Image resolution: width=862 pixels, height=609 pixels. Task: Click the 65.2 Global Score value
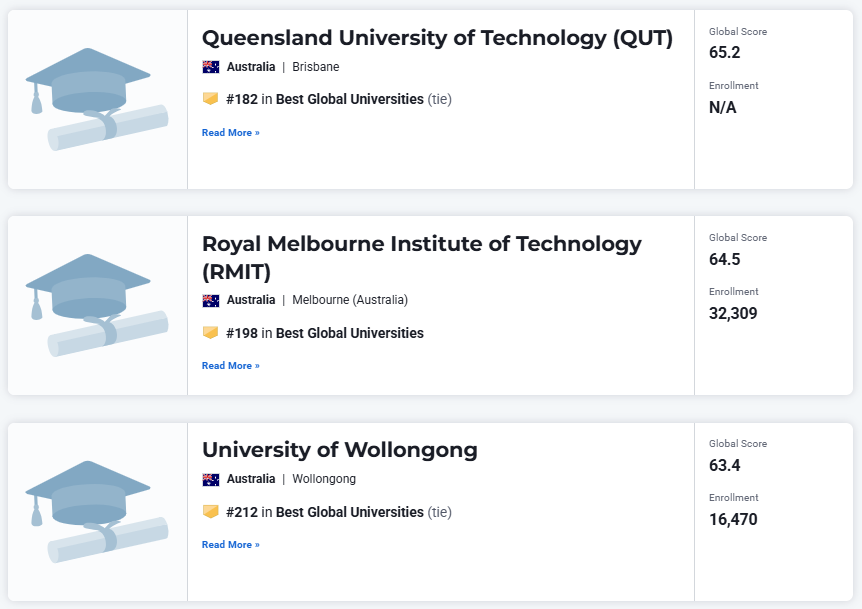click(724, 53)
